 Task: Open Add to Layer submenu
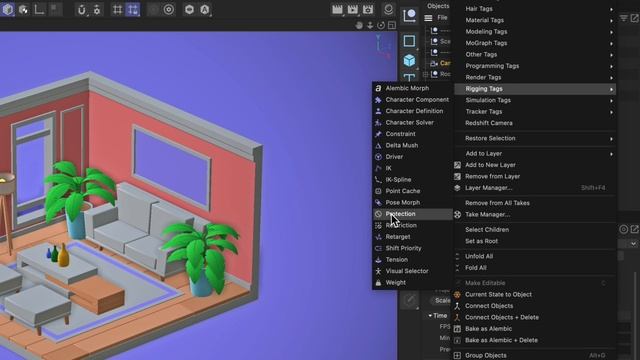point(535,153)
